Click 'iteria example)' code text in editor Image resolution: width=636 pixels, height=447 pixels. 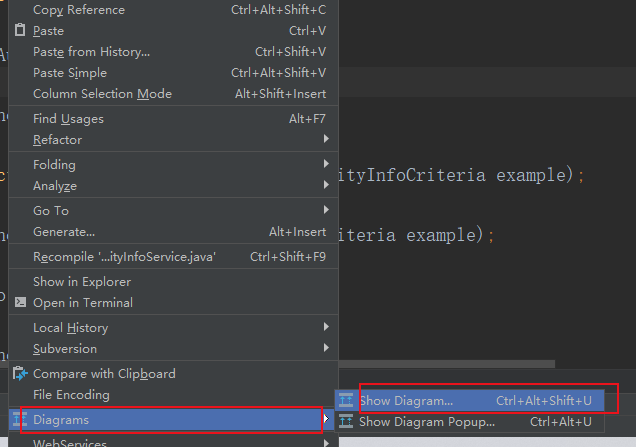point(410,235)
